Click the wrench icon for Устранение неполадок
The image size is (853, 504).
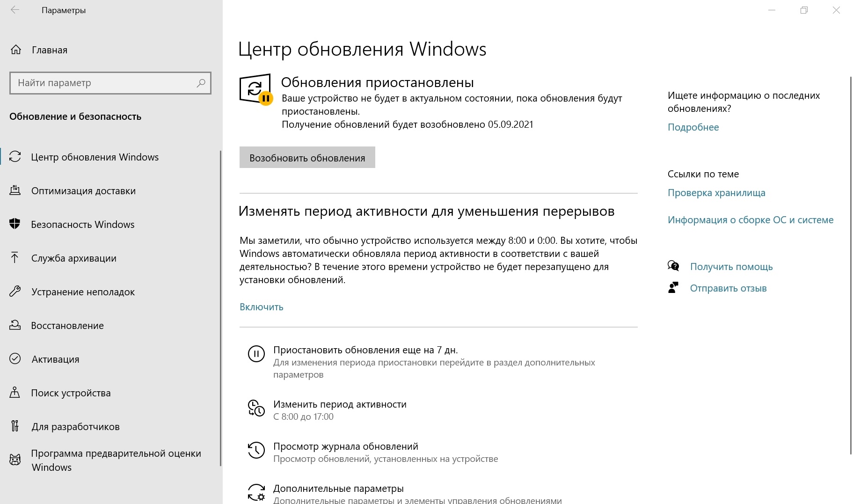(x=15, y=292)
